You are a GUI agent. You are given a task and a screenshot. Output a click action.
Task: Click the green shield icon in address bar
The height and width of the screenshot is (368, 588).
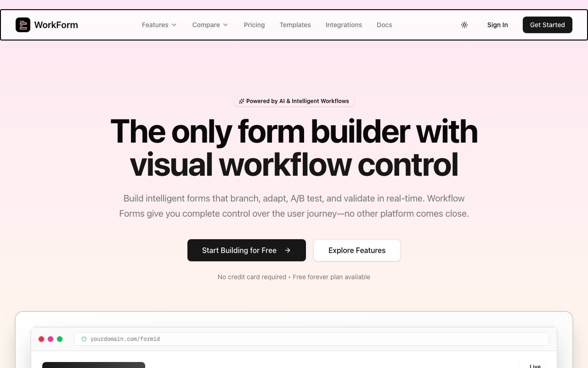(x=84, y=339)
